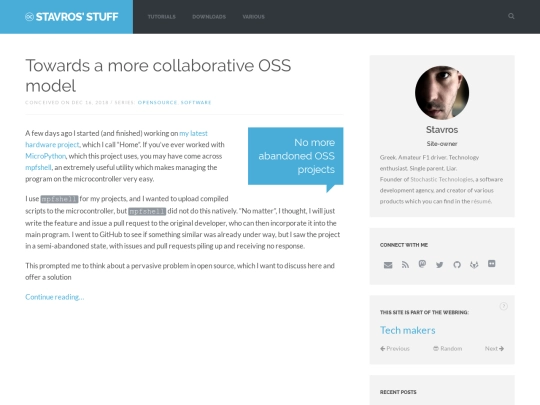540x405 pixels.
Task: Click the Stavros name heading
Action: click(442, 130)
